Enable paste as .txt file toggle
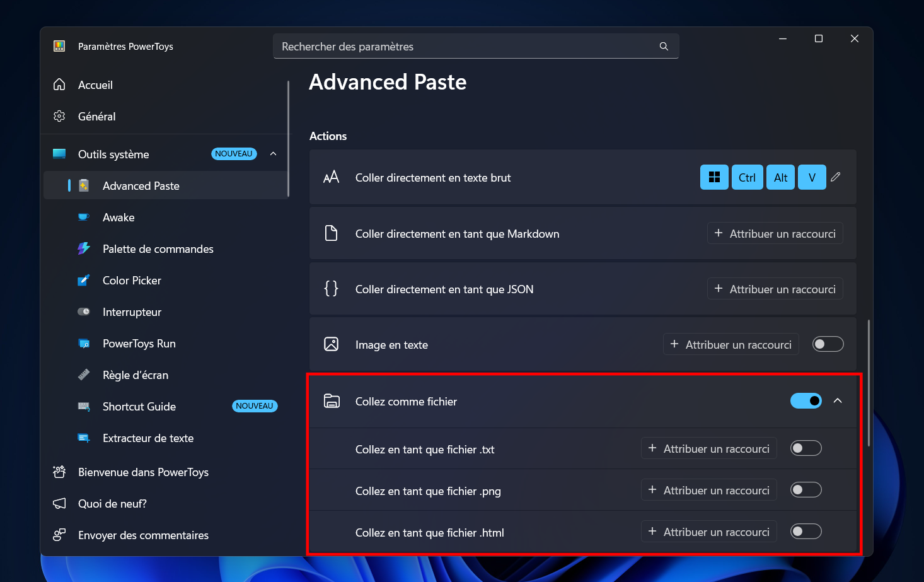Image resolution: width=924 pixels, height=582 pixels. point(806,448)
